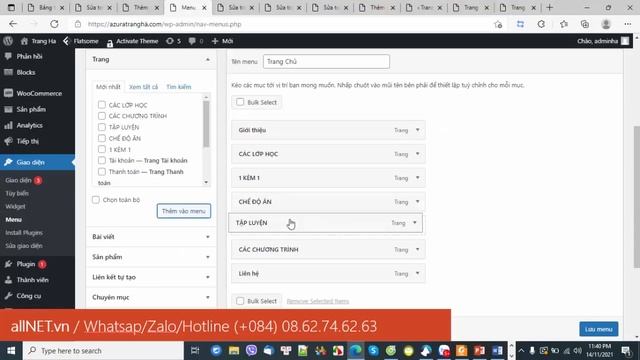This screenshot has width=640, height=360.
Task: Click the Thêm vào menu button
Action: 184,211
